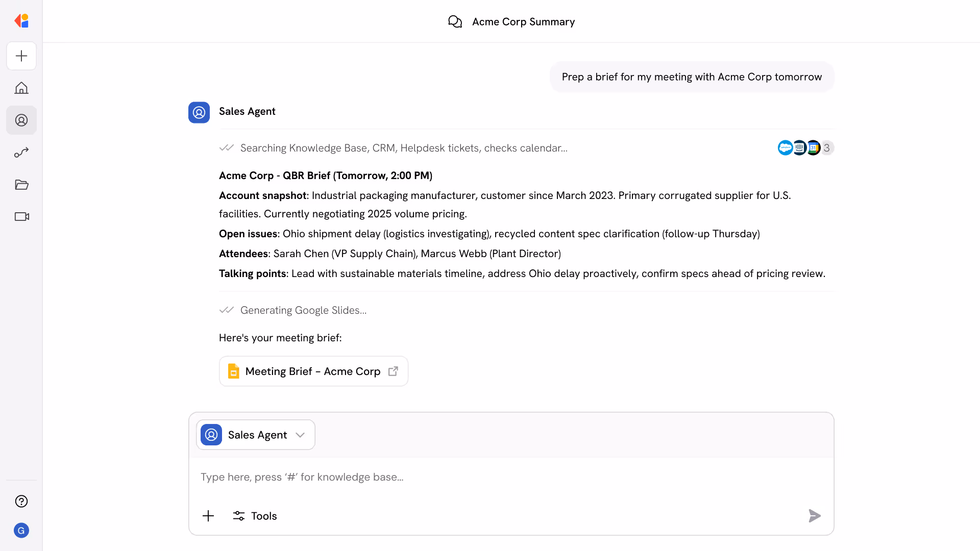Click the Acme Corp Summary title
The image size is (980, 551).
click(x=523, y=21)
